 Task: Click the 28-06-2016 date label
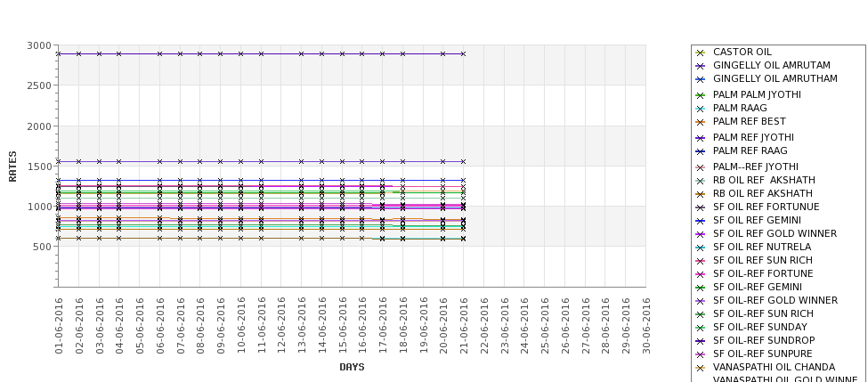click(x=605, y=326)
